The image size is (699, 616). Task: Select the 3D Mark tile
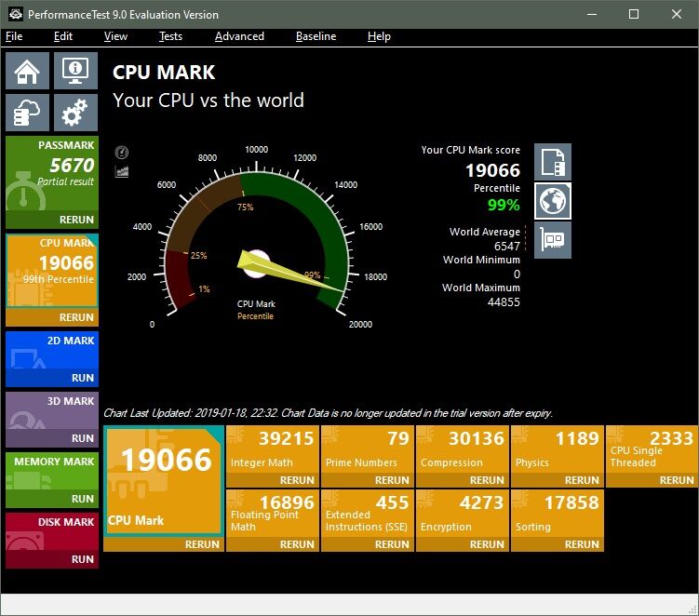(52, 411)
